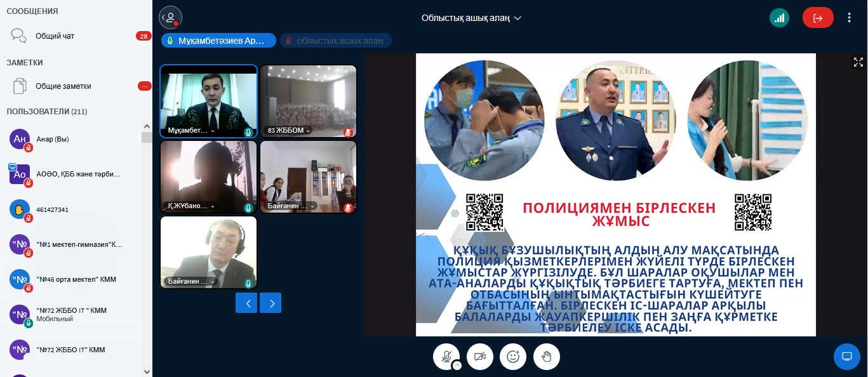Open the reactions smiley icon
Screen dimensions: 868x377
pyautogui.click(x=513, y=357)
